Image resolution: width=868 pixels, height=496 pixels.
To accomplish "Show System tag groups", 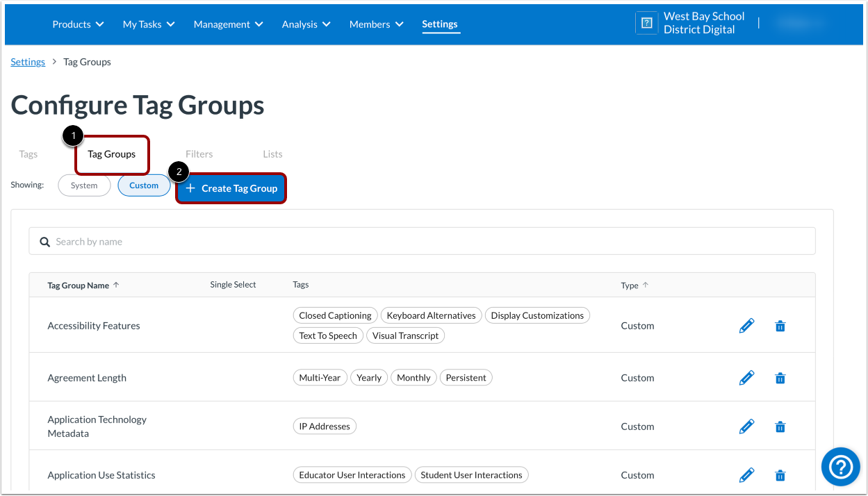I will 84,185.
